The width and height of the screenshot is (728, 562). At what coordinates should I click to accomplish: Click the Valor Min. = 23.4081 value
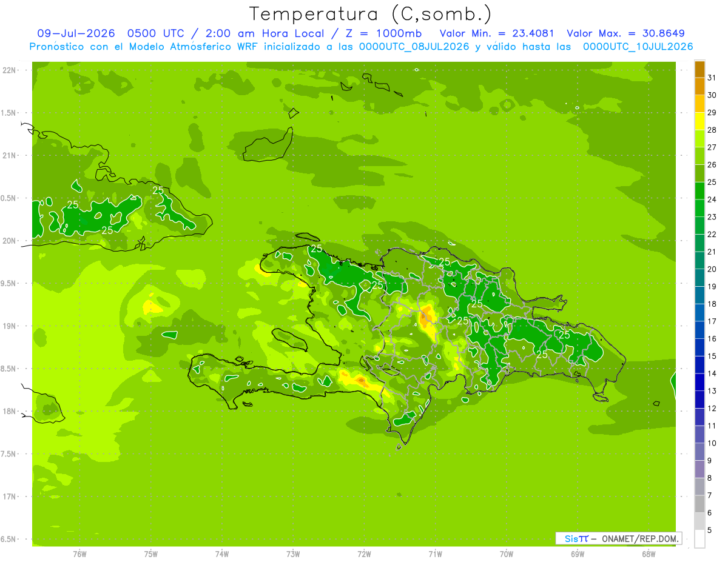[x=497, y=33]
